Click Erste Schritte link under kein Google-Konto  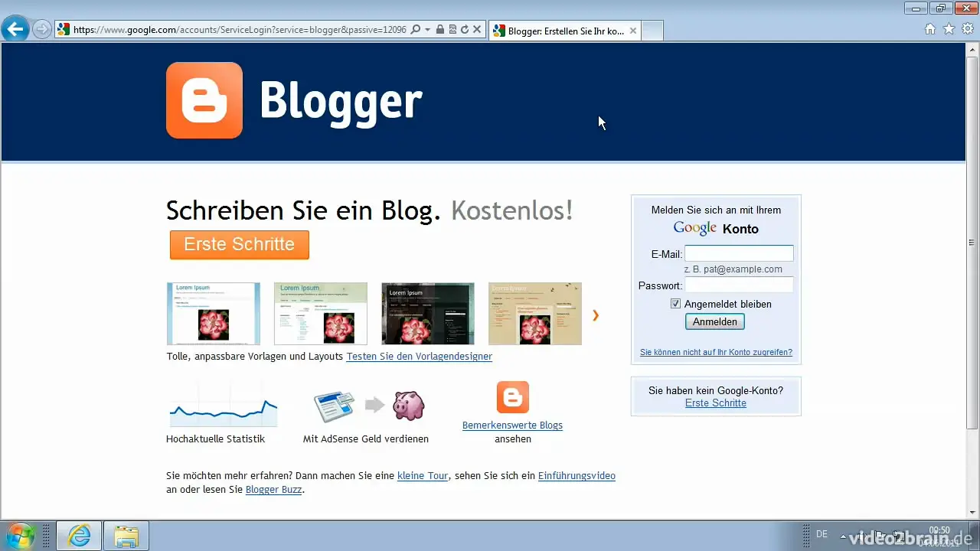click(716, 403)
